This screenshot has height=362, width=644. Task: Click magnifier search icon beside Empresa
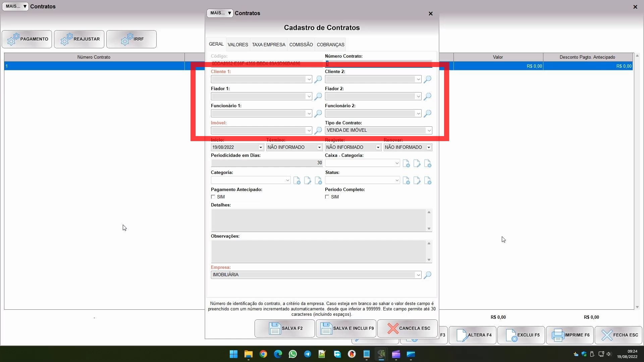coord(427,275)
